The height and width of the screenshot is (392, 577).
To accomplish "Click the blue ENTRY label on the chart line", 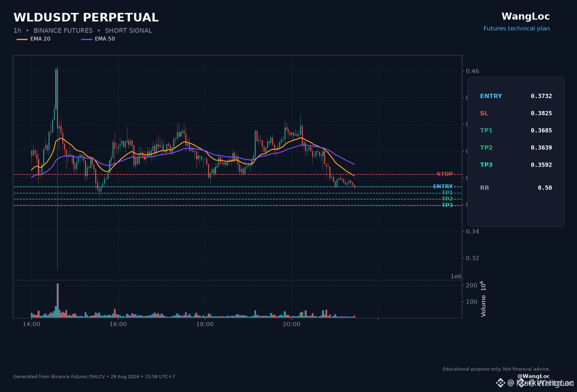I will [x=443, y=186].
